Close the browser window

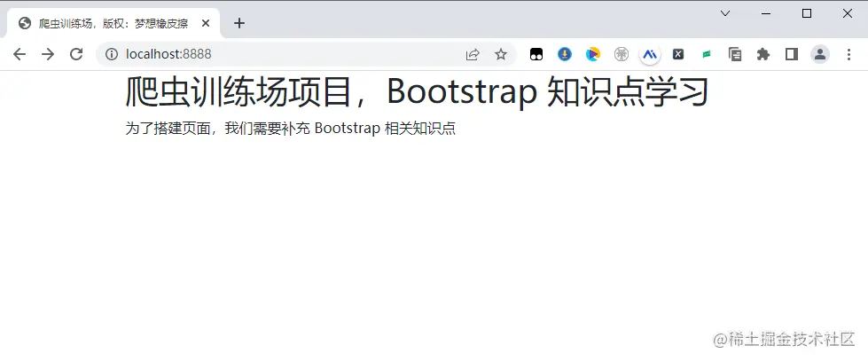point(848,14)
